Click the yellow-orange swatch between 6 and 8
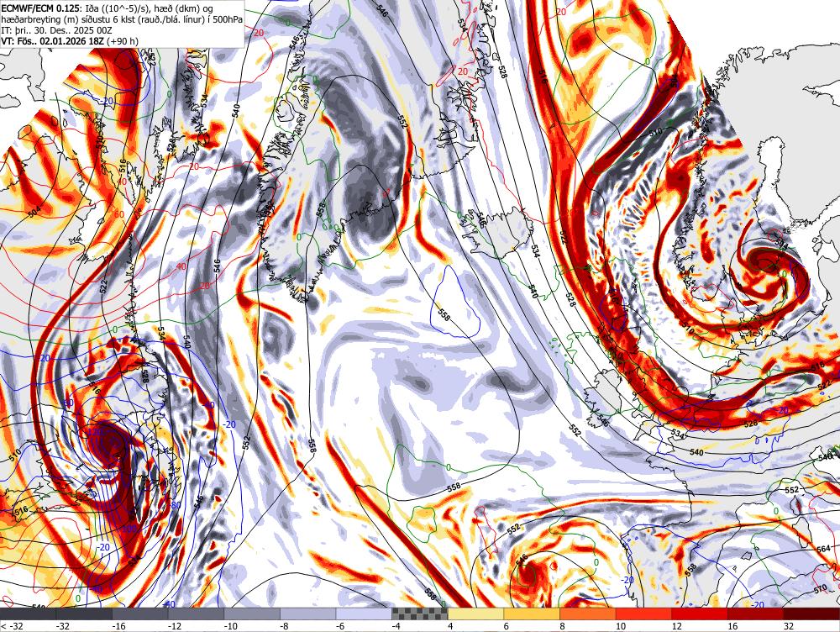Image resolution: width=840 pixels, height=632 pixels. tap(532, 614)
